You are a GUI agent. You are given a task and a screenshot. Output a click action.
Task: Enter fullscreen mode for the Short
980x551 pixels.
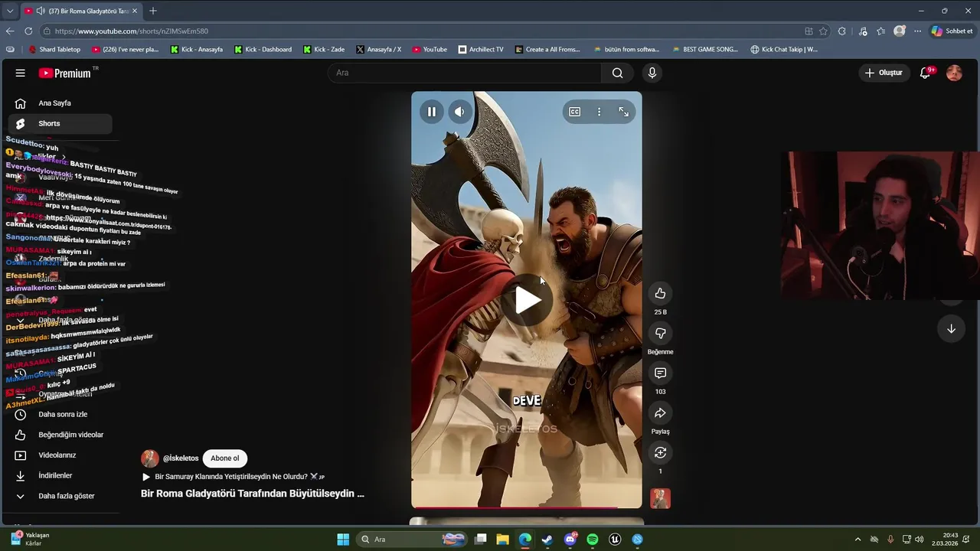(623, 112)
